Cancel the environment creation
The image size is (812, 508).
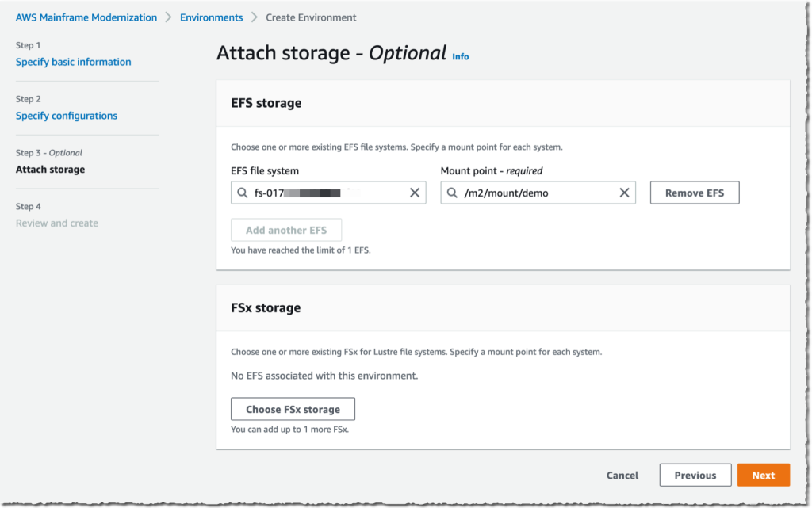point(622,475)
